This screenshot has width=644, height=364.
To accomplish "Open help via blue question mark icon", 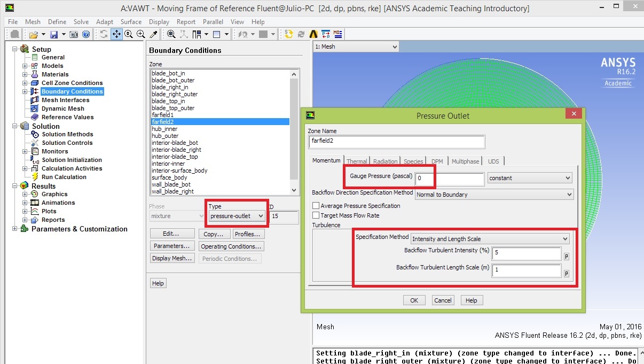I will [85, 34].
